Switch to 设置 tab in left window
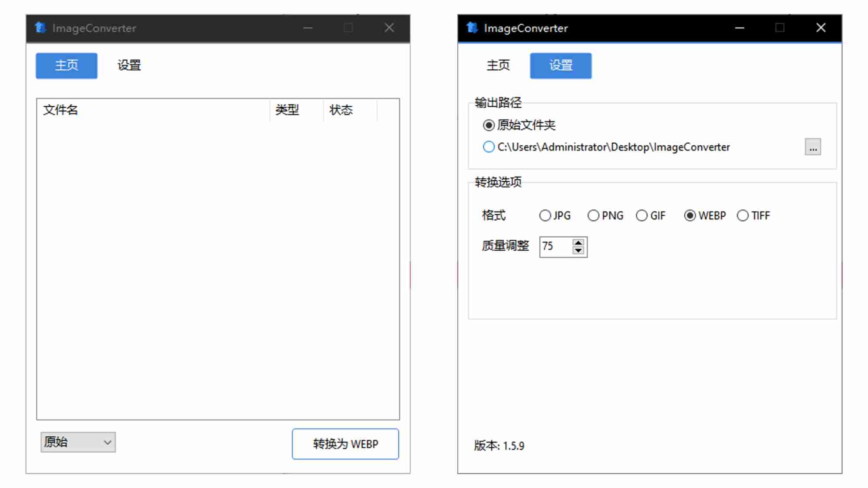This screenshot has height=488, width=868. pyautogui.click(x=129, y=66)
